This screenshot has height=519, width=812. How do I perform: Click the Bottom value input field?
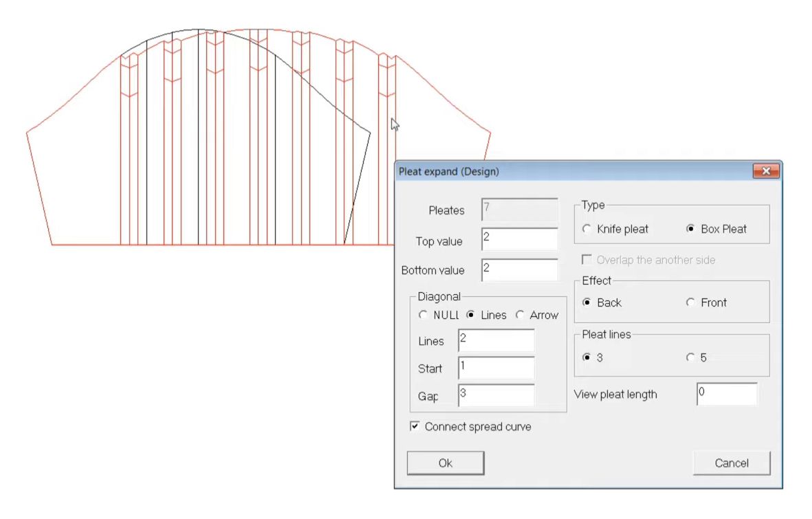coord(519,270)
